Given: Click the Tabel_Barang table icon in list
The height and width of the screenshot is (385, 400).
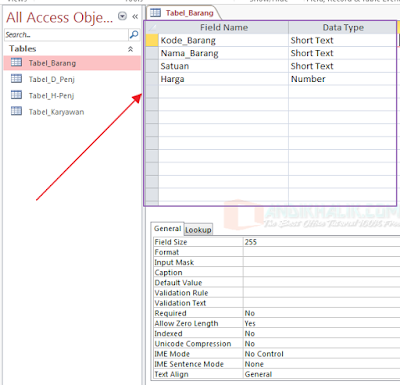Looking at the screenshot, I should tap(16, 62).
